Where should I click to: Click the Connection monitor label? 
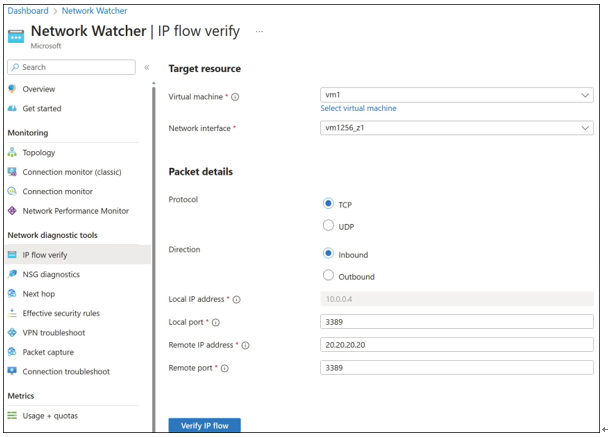pos(58,191)
